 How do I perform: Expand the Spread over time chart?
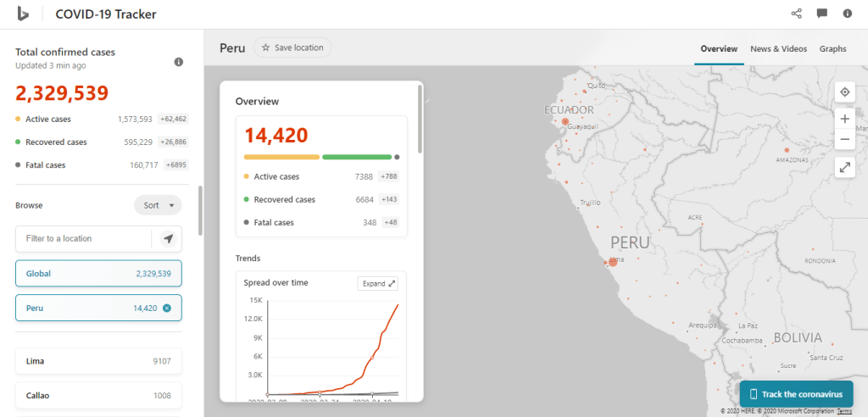(378, 284)
